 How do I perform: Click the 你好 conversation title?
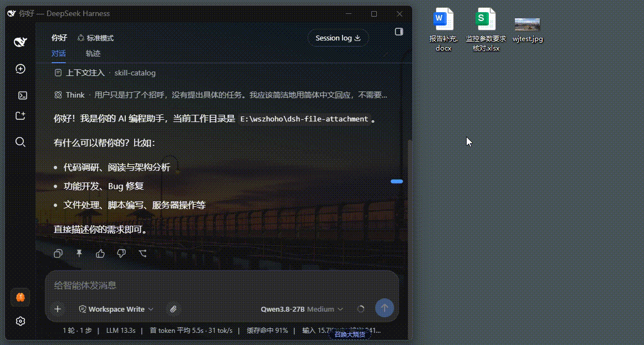[59, 38]
